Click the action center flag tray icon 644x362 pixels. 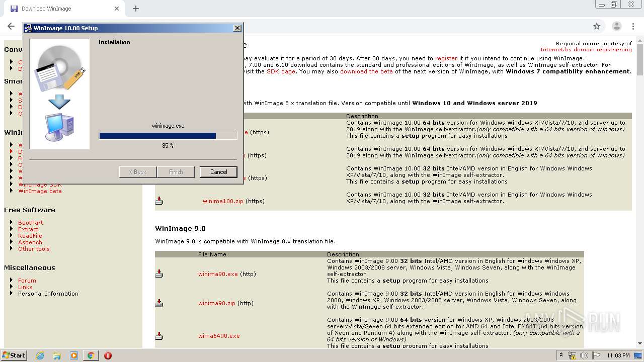[x=596, y=355]
